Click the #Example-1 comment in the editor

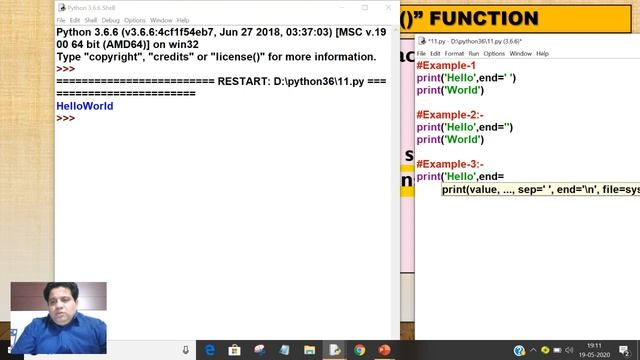[x=446, y=66]
